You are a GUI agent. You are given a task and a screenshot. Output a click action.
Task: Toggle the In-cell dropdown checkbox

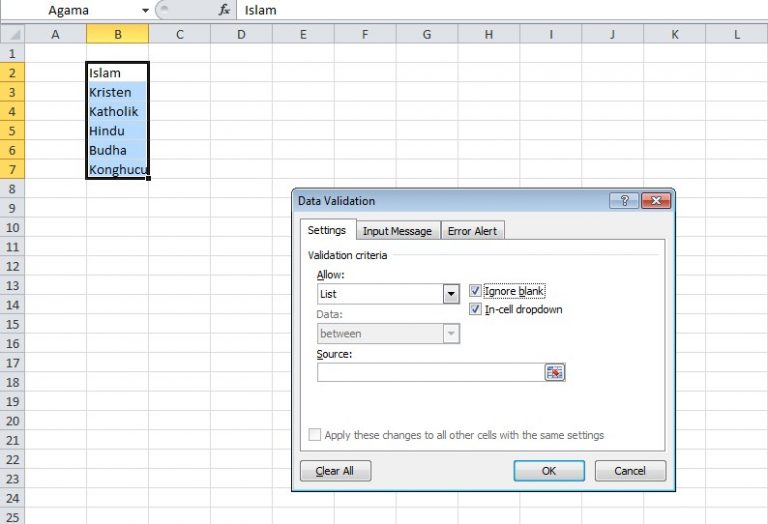[x=475, y=309]
